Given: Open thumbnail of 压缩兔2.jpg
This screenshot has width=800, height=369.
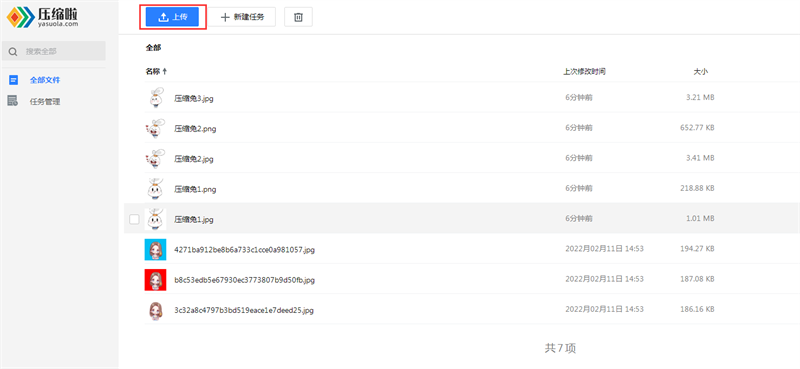Looking at the screenshot, I should click(155, 158).
